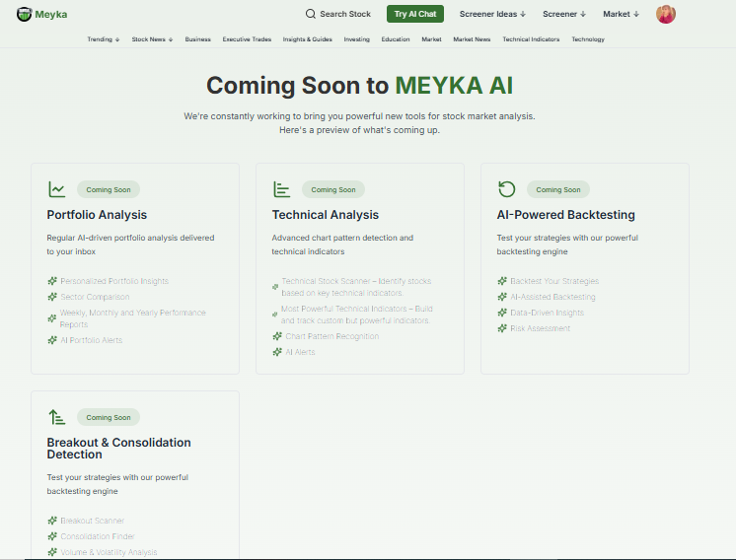Click sparkle icon beside Technical Stock Scanner
736x560 pixels.
point(275,287)
